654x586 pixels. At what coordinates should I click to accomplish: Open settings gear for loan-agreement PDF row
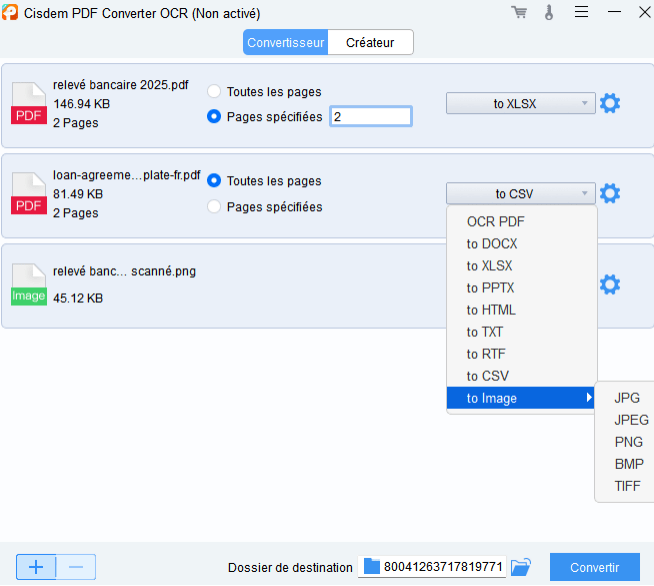pos(610,193)
